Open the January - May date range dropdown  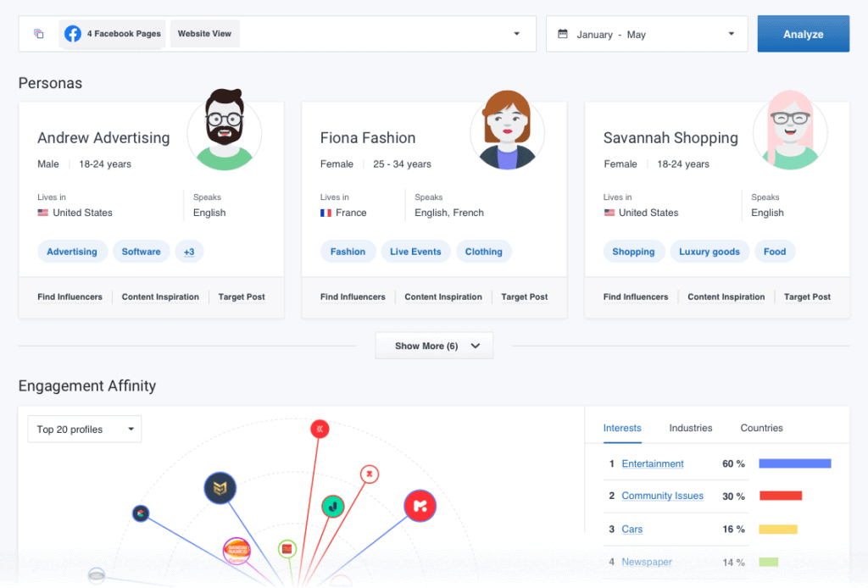(x=731, y=35)
